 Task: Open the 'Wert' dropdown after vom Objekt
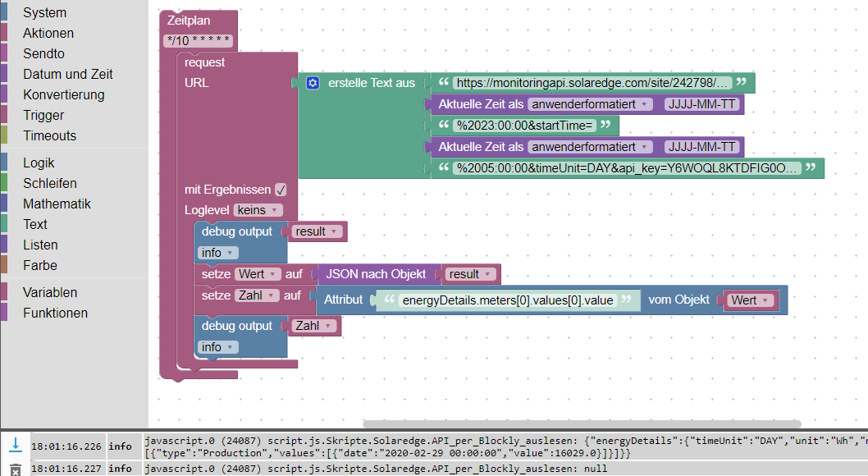tap(750, 300)
